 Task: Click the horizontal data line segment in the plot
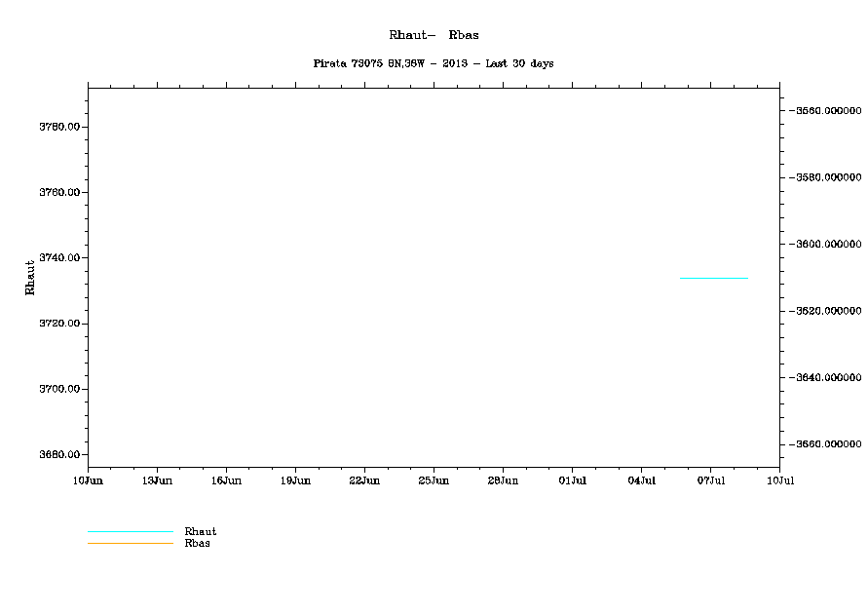pyautogui.click(x=713, y=279)
